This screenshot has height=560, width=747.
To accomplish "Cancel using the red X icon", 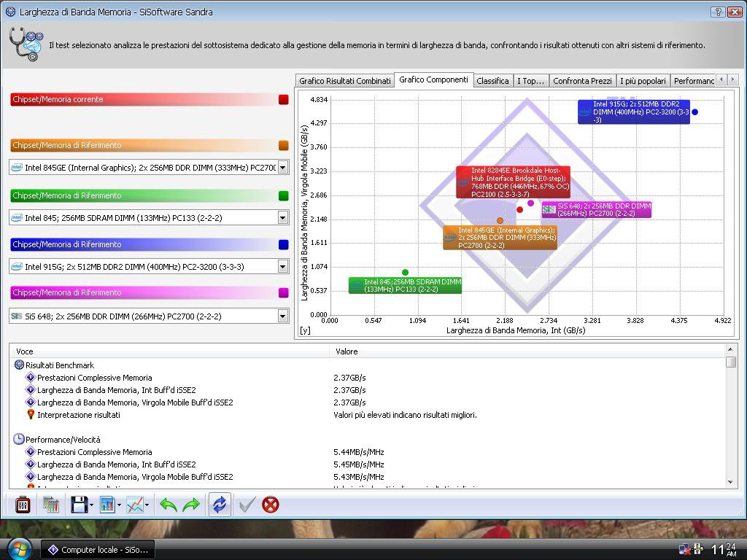I will tap(271, 505).
